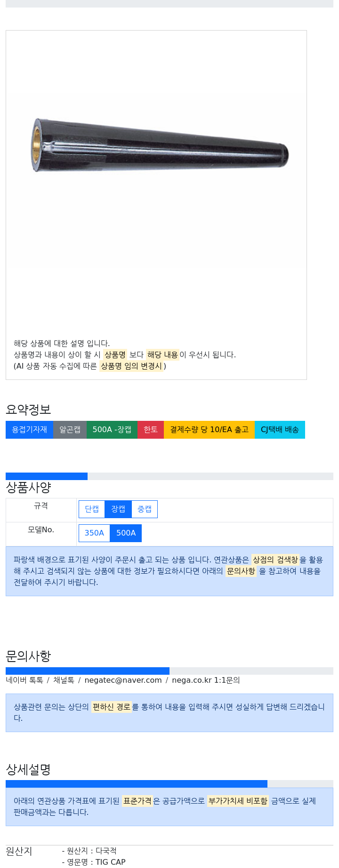
Task: Click the progress bar under 문의사항 heading
Action: 169,671
